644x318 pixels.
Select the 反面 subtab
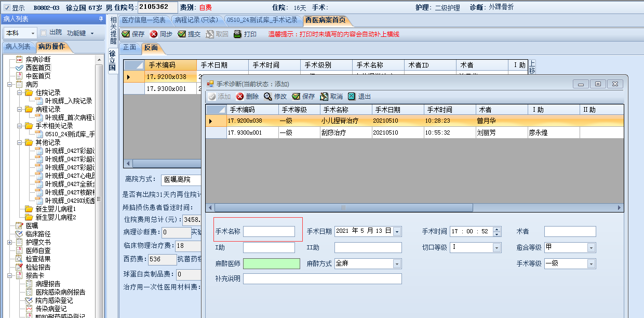pos(151,47)
